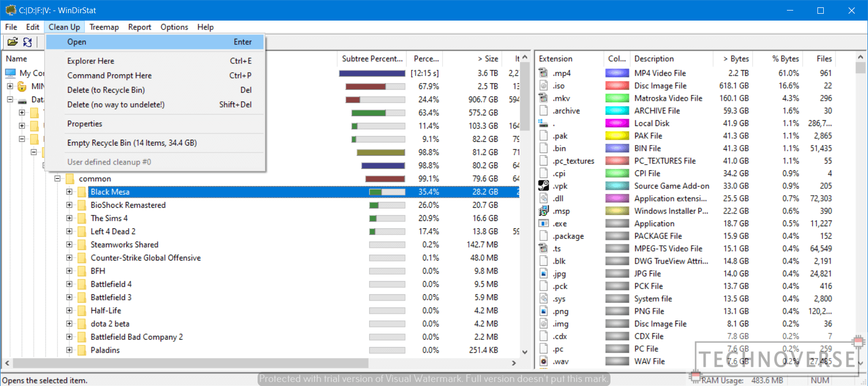
Task: Choose Explorer Here from Clean Up menu
Action: coord(155,61)
